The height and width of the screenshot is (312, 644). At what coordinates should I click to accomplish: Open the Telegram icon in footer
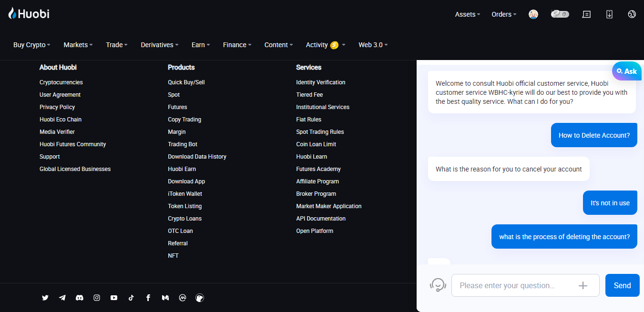coord(62,298)
